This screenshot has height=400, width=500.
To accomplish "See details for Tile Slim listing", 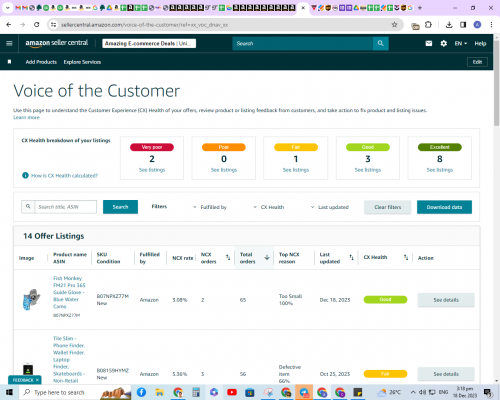I will (446, 374).
